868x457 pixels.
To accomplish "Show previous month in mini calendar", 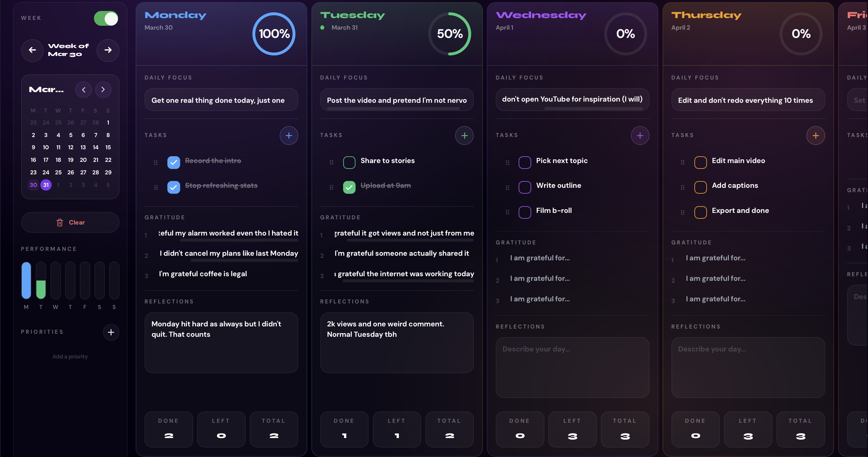I will tap(83, 90).
